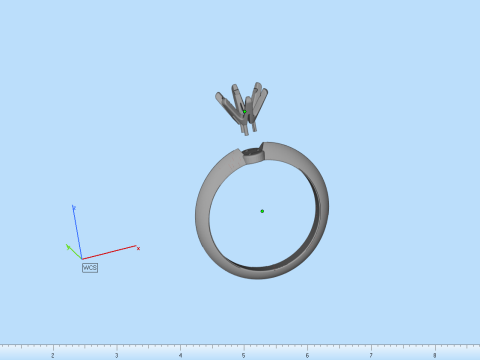This screenshot has height=360, width=480.
Task: Click ruler mark 4
Action: coord(180,356)
